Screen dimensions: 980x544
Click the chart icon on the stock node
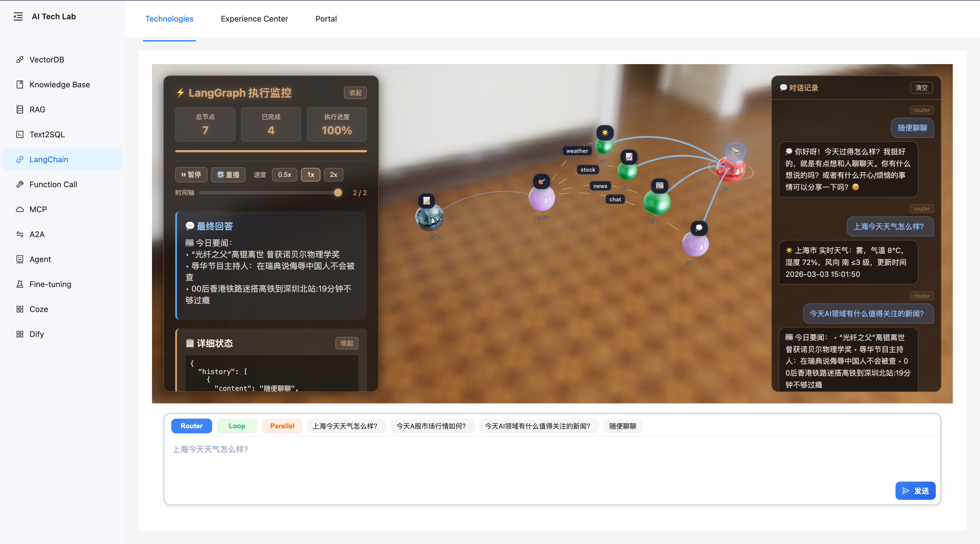[x=629, y=157]
